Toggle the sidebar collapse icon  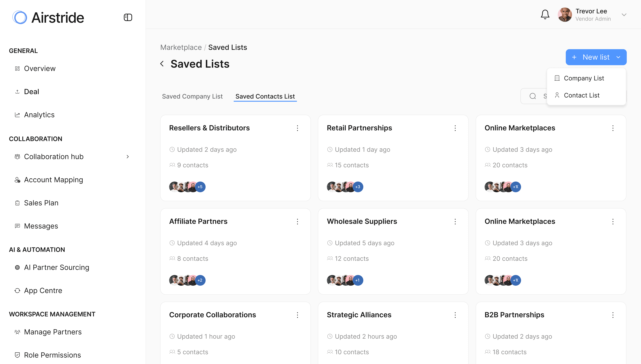click(x=128, y=17)
